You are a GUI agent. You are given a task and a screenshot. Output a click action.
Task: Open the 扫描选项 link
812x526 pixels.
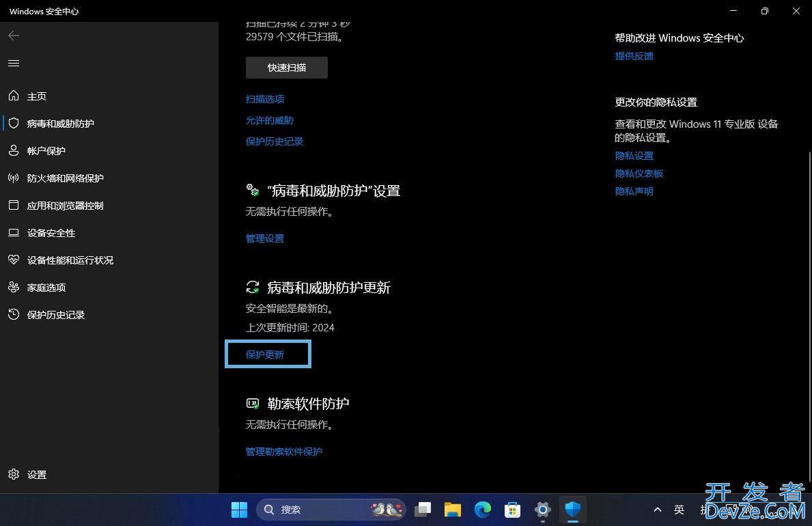click(264, 99)
